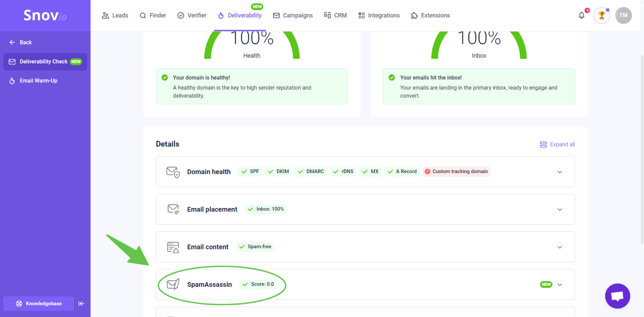
Task: Open the Campaigns tab
Action: (293, 16)
